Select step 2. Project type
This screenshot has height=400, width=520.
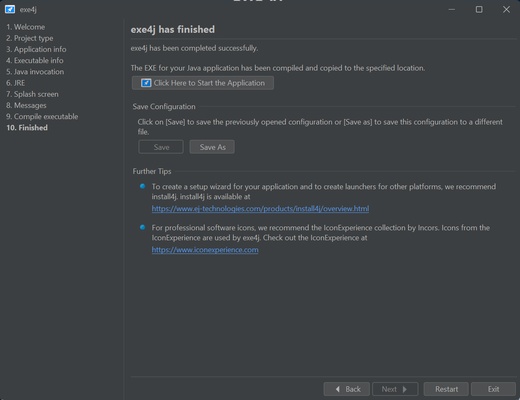[x=30, y=38]
